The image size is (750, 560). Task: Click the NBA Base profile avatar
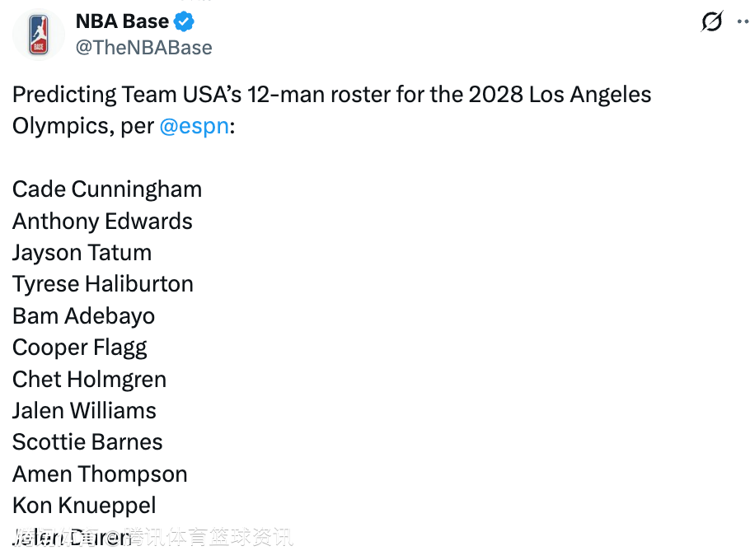tap(38, 35)
